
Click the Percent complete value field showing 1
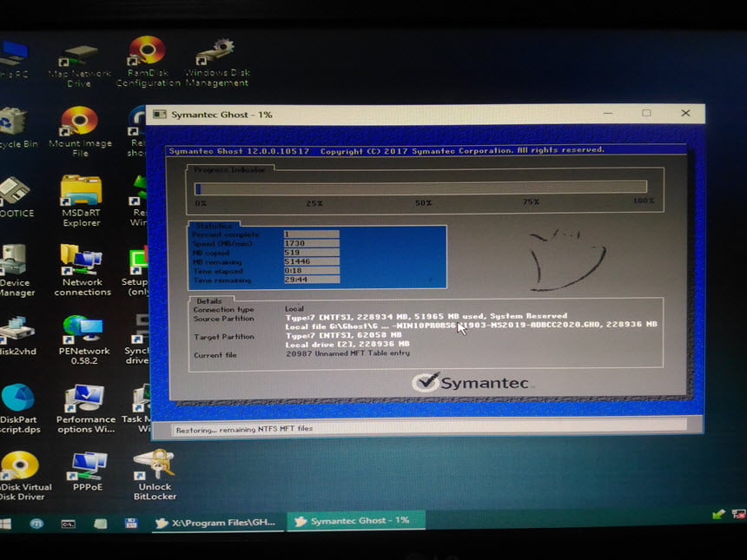312,234
